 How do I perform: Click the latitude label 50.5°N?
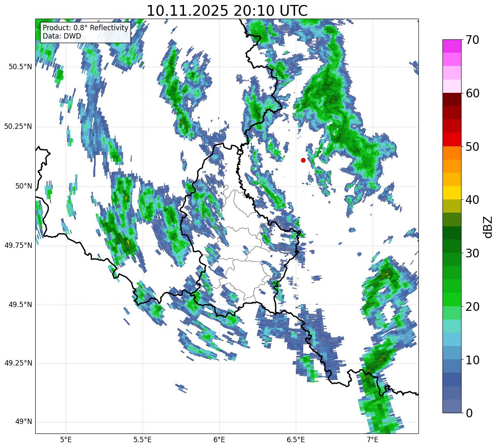[20, 67]
